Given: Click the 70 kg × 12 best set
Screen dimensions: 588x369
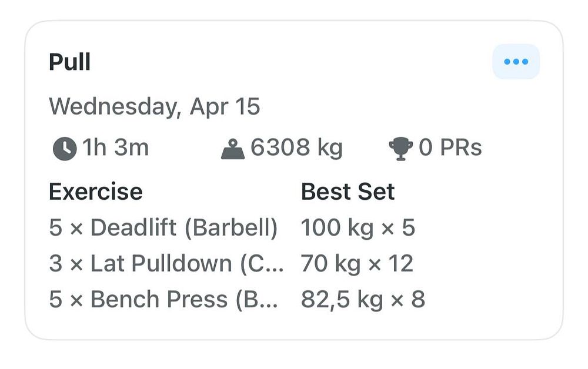Looking at the screenshot, I should click(x=358, y=264).
